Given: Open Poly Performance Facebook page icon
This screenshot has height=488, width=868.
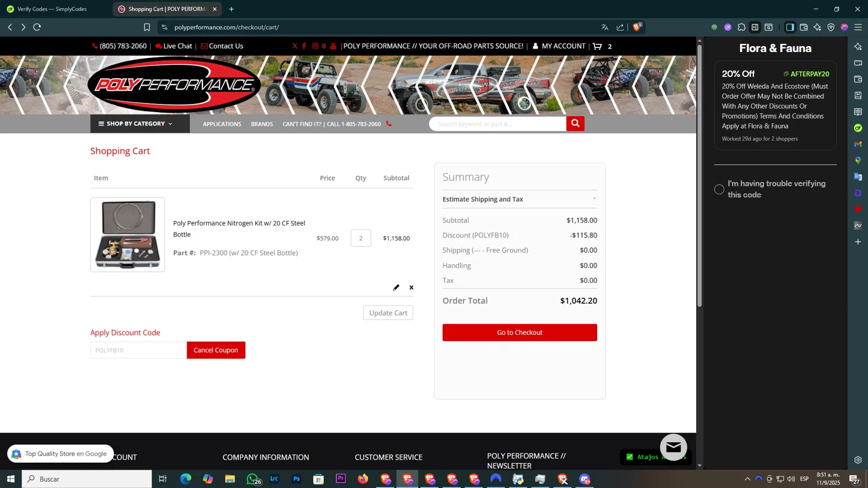Looking at the screenshot, I should pyautogui.click(x=304, y=46).
